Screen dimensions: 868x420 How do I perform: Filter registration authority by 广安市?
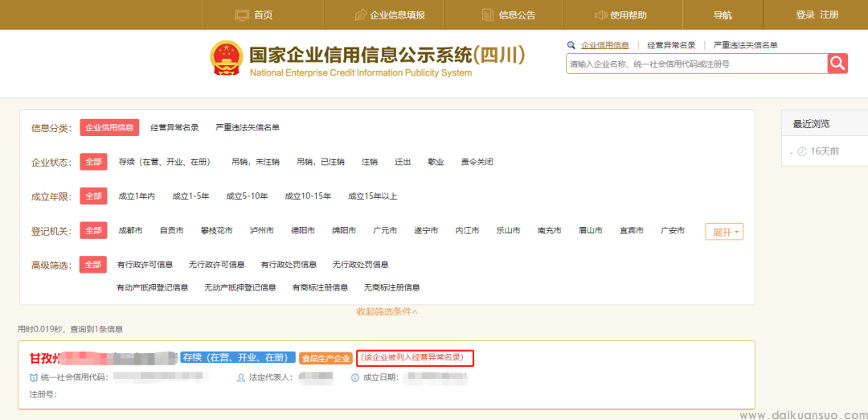click(x=673, y=230)
